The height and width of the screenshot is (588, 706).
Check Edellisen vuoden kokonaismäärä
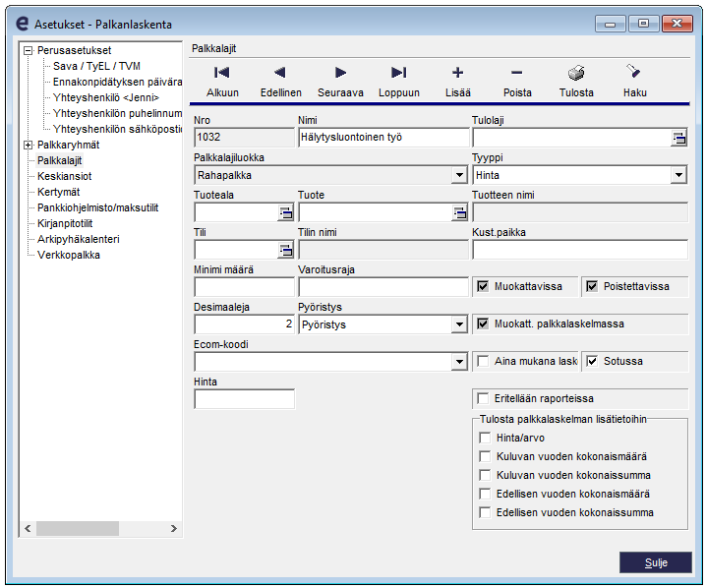tap(485, 494)
